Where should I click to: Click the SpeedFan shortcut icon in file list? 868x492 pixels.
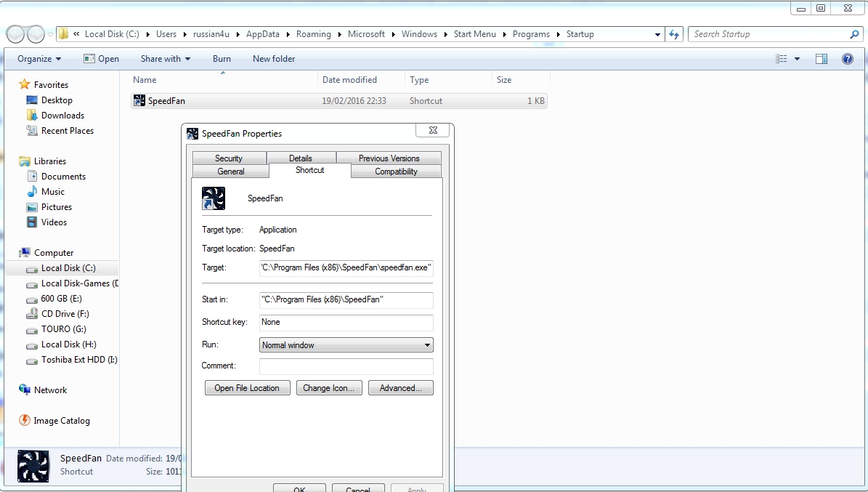(139, 101)
